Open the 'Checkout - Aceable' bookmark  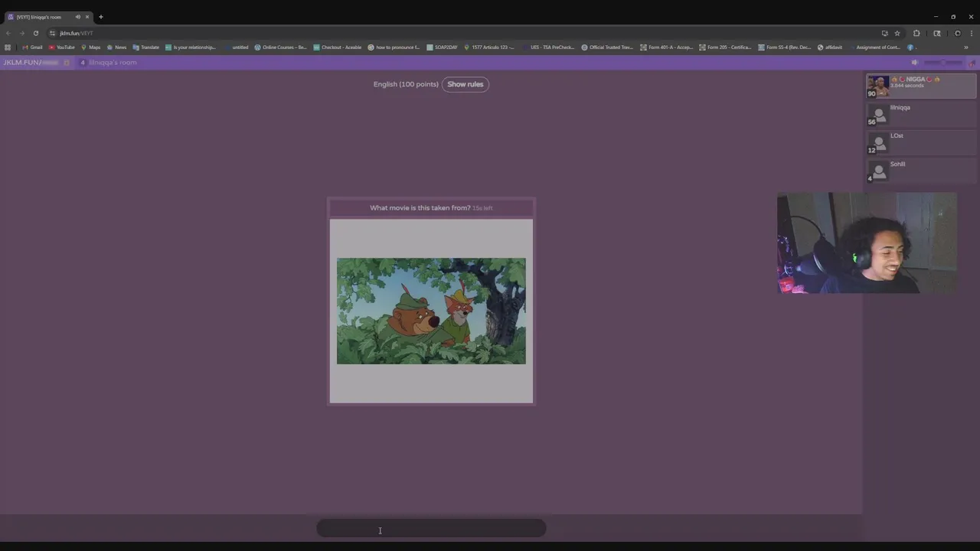[338, 47]
